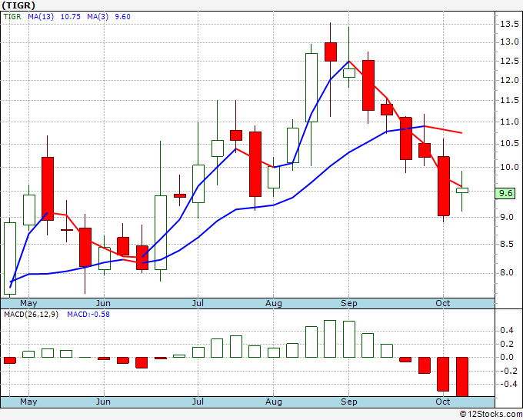The height and width of the screenshot is (420, 523).
Task: Select the last, most negative red MACD bar
Action: coord(462,377)
